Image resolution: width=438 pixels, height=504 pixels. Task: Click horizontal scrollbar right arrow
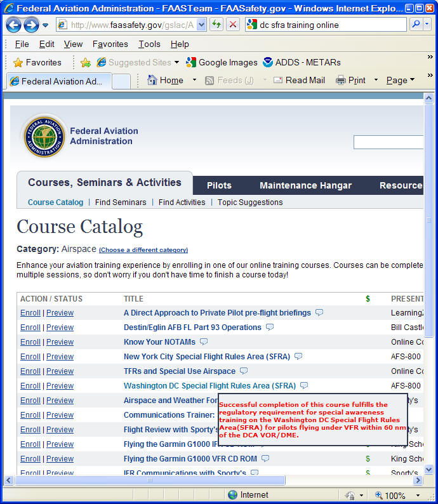tap(418, 481)
